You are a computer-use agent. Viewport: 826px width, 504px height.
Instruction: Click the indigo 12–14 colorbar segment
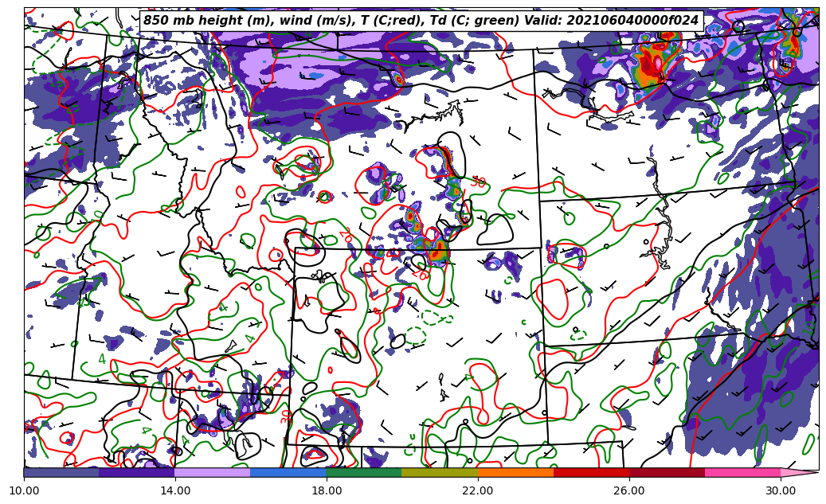pos(137,472)
